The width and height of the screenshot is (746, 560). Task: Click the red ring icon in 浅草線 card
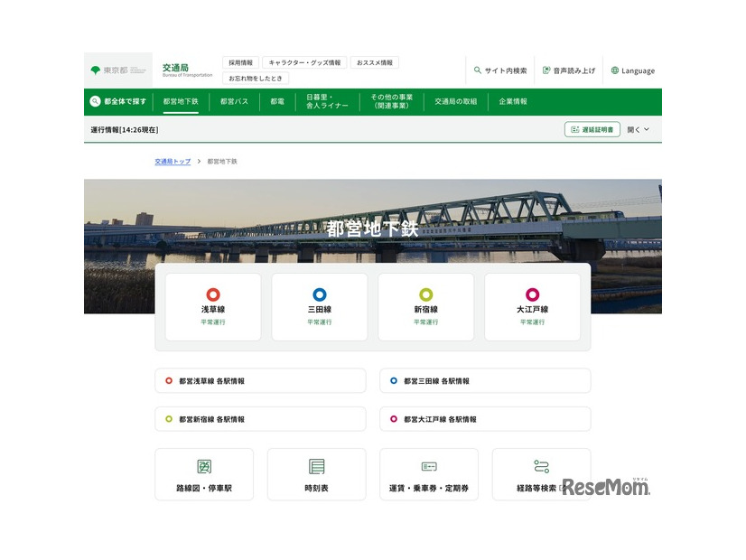(x=212, y=294)
